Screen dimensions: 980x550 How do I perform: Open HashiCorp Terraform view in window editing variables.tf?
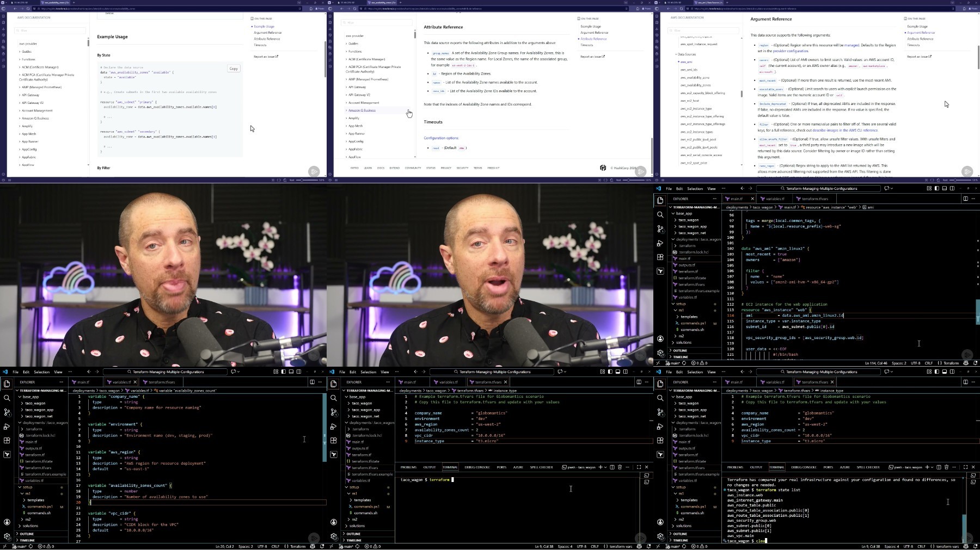(7, 454)
